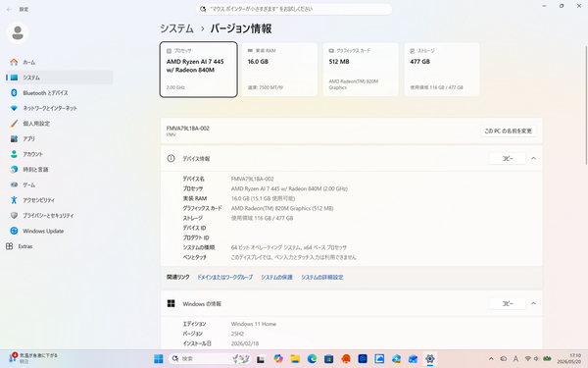Open アプリ settings page
The height and width of the screenshot is (368, 588).
59,139
